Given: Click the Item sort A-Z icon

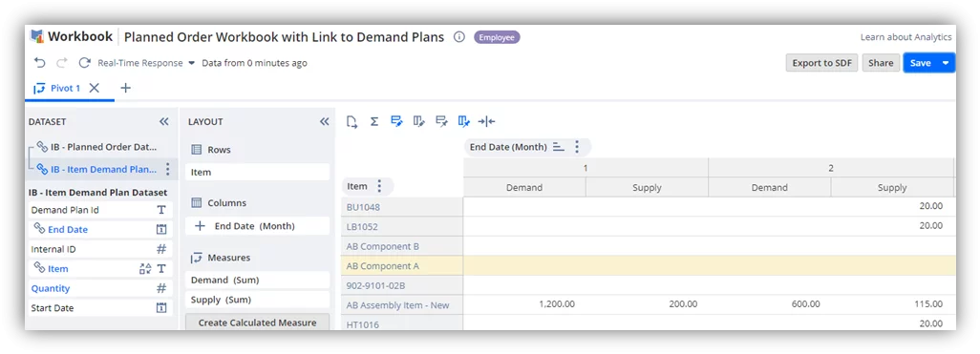Looking at the screenshot, I should click(x=145, y=268).
